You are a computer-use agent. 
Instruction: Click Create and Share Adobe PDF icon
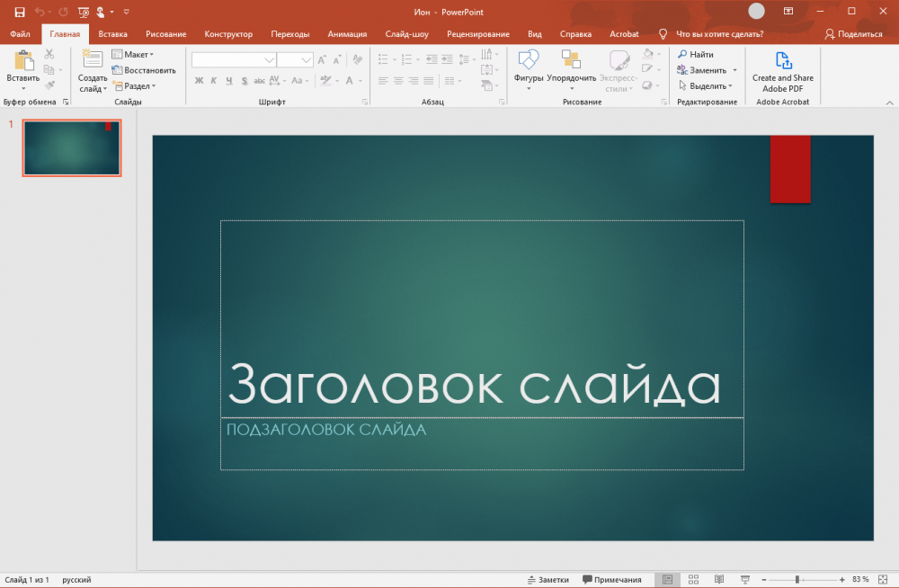[782, 62]
